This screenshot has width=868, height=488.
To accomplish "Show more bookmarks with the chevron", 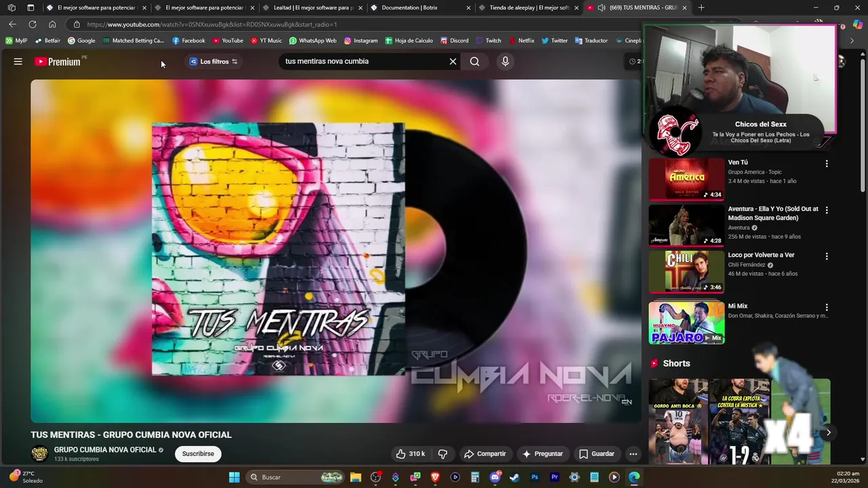I will tap(852, 41).
